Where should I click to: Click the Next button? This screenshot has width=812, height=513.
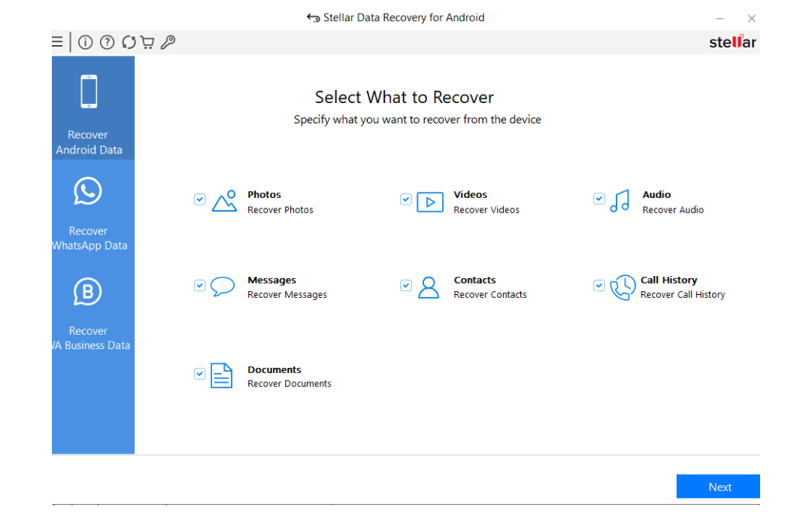tap(718, 486)
